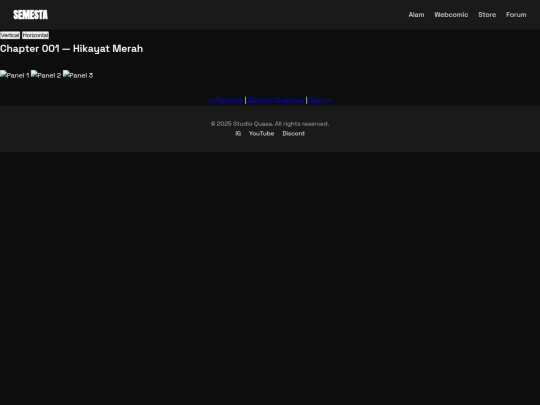Open the IG footer link
This screenshot has width=540, height=405.
point(238,134)
